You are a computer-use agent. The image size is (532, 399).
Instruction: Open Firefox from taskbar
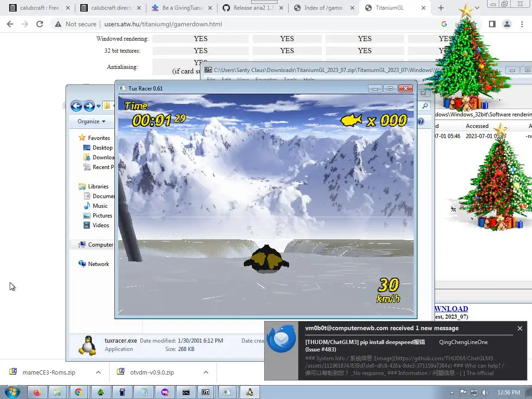(36, 393)
